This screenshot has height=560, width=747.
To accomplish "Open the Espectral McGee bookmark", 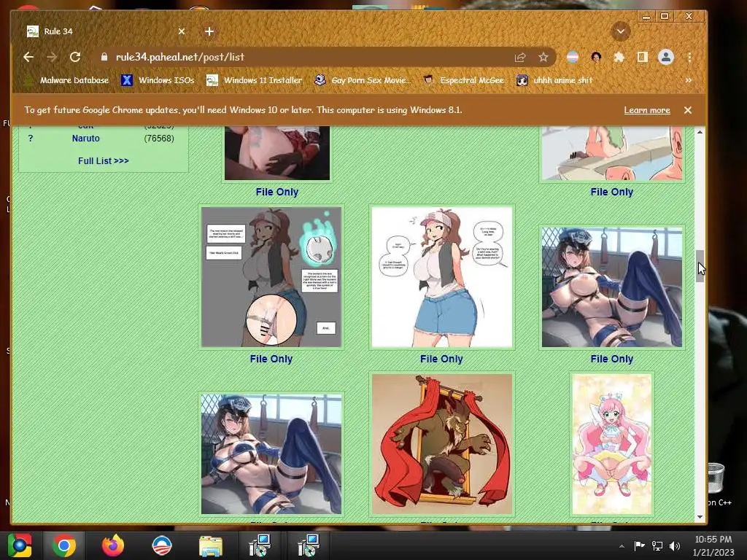I will pos(463,80).
